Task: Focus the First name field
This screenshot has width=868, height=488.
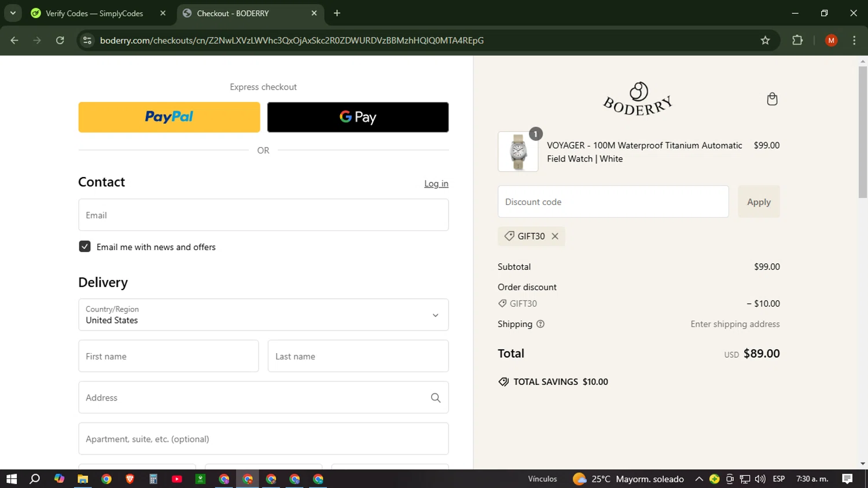Action: [x=168, y=356]
